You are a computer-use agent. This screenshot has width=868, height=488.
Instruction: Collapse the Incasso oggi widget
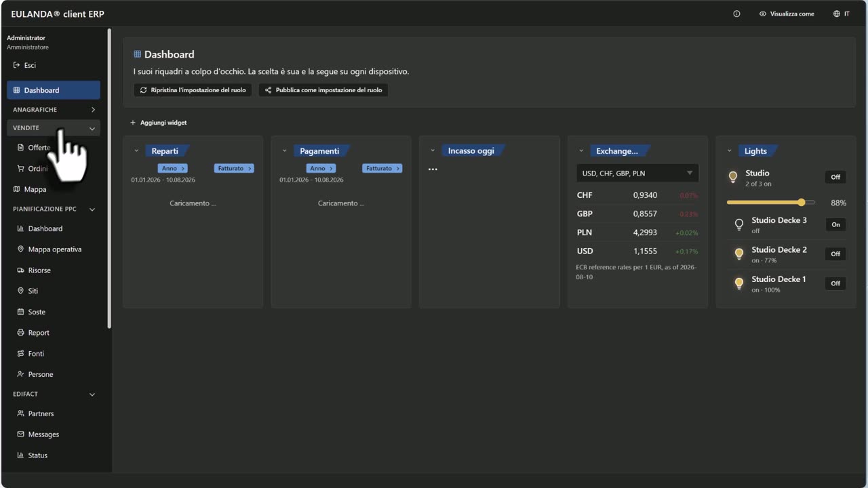(433, 151)
